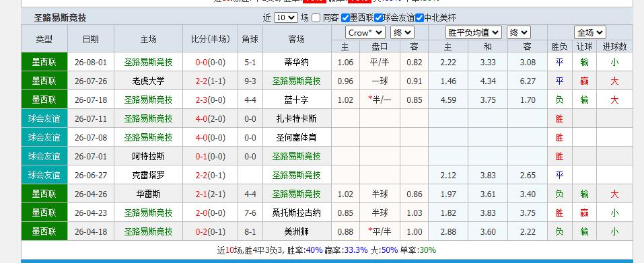Click corner count 9-3
644x263 pixels.
pos(250,81)
